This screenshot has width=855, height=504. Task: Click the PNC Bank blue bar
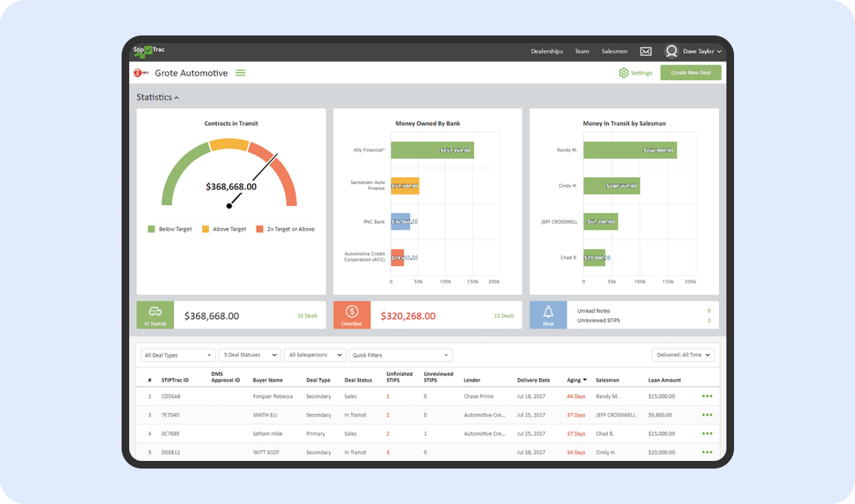(x=400, y=222)
